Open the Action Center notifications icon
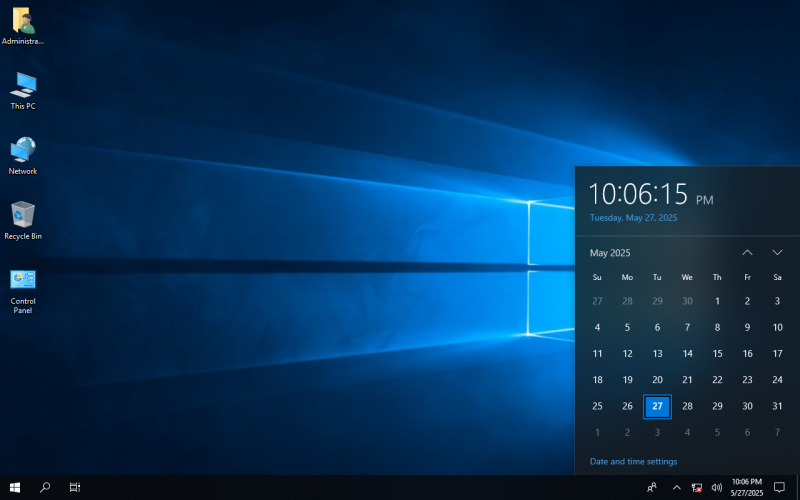Viewport: 800px width, 500px height. pyautogui.click(x=779, y=487)
